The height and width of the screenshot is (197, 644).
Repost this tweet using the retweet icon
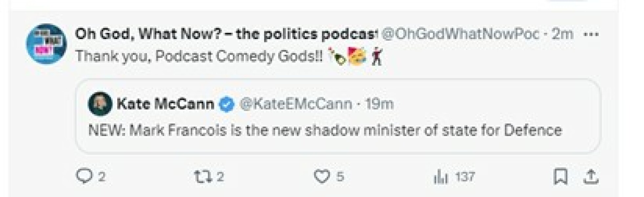pyautogui.click(x=201, y=177)
